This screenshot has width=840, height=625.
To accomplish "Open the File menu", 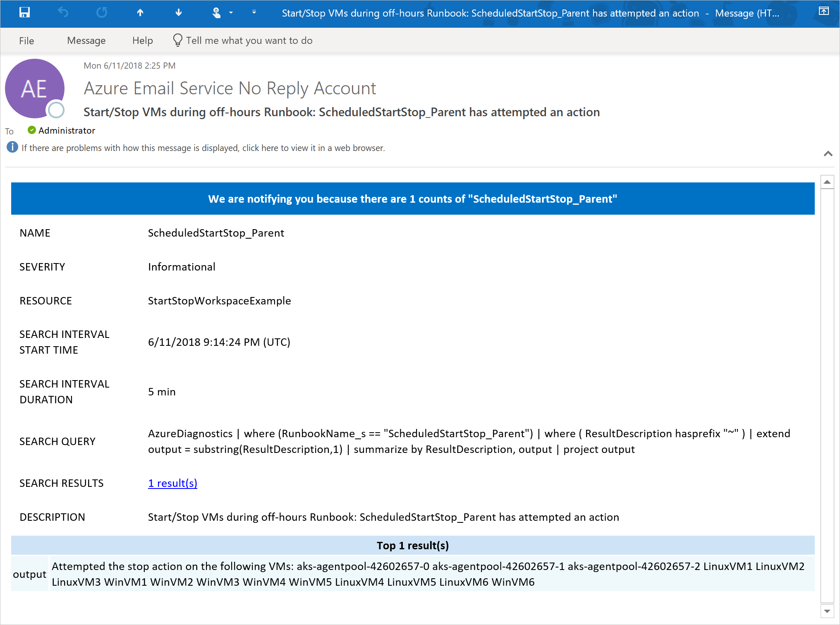I will coord(27,40).
